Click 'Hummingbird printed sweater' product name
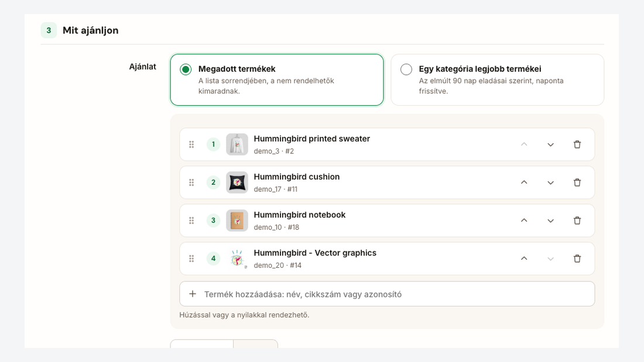The height and width of the screenshot is (362, 644). [x=311, y=139]
